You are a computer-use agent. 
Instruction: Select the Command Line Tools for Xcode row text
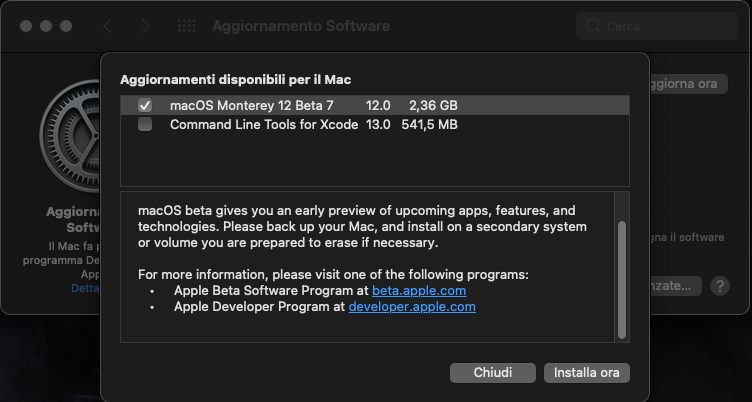pos(264,125)
